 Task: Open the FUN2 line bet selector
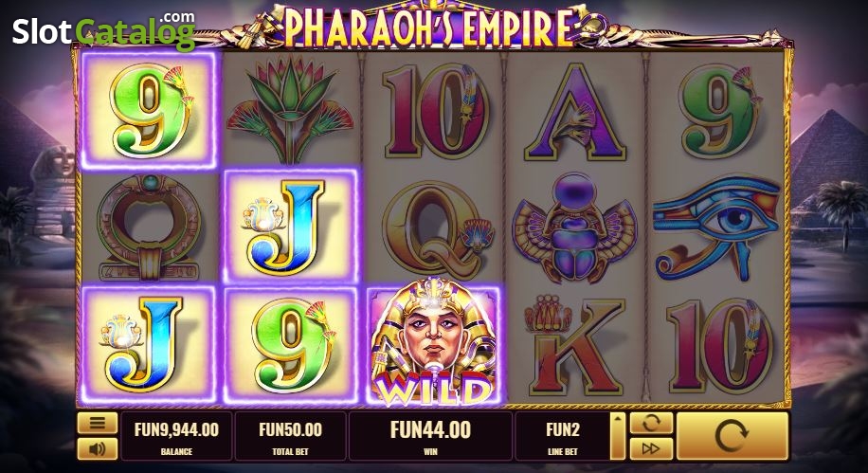[x=563, y=436]
